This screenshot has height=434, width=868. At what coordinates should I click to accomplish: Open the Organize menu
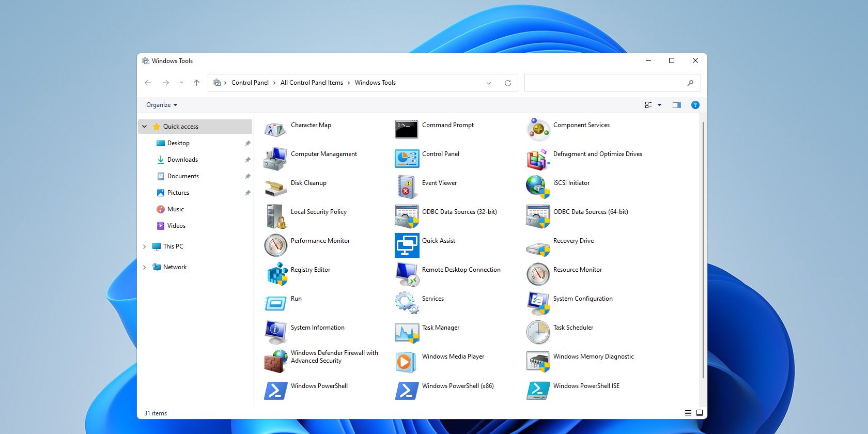click(161, 105)
